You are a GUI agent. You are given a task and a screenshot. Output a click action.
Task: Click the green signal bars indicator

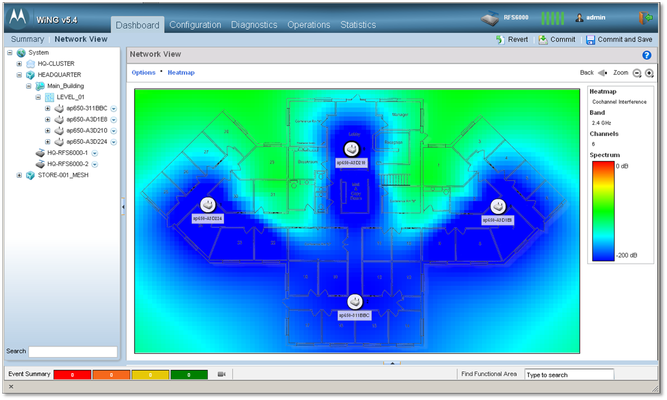click(552, 18)
